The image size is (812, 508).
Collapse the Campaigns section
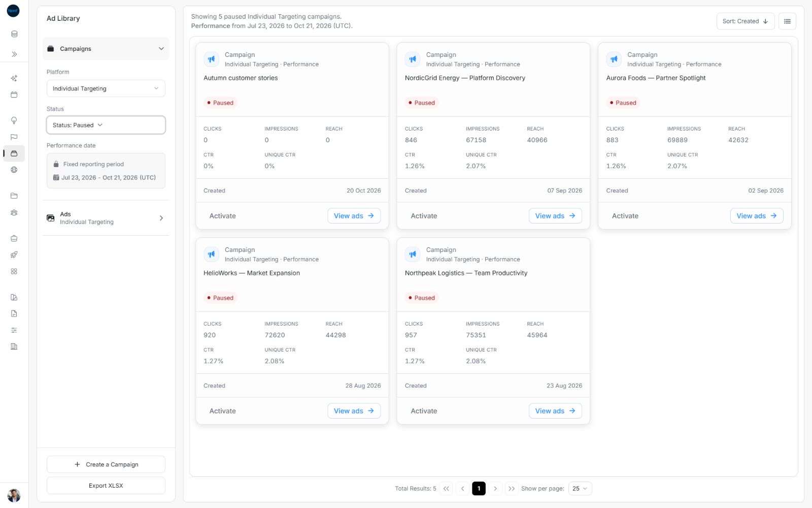(x=106, y=49)
